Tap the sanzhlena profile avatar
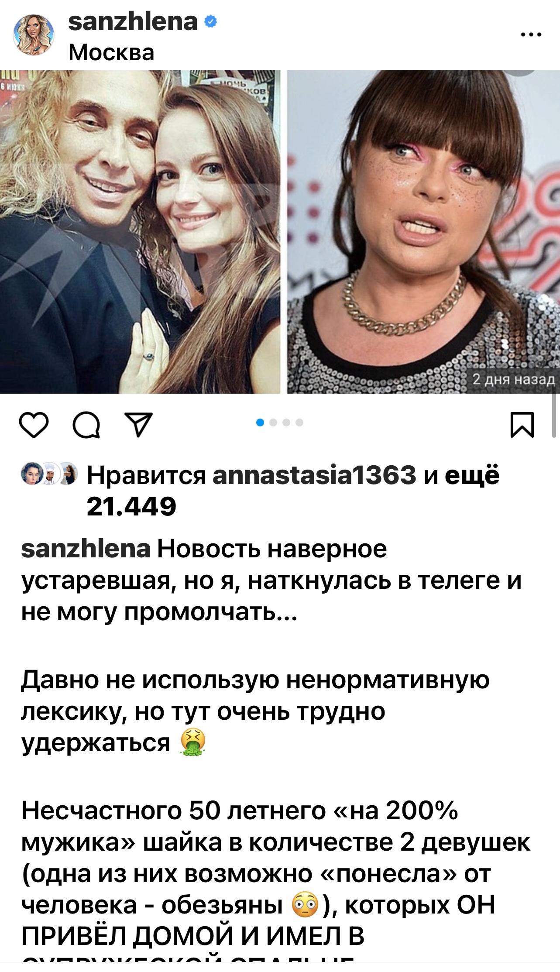560x972 pixels. click(x=34, y=35)
